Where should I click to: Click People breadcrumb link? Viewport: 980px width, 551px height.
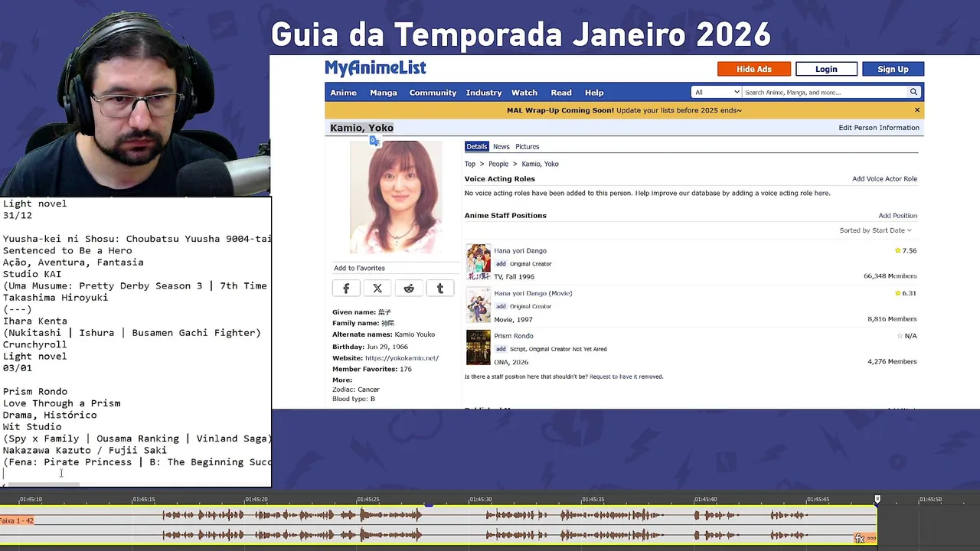click(x=498, y=164)
